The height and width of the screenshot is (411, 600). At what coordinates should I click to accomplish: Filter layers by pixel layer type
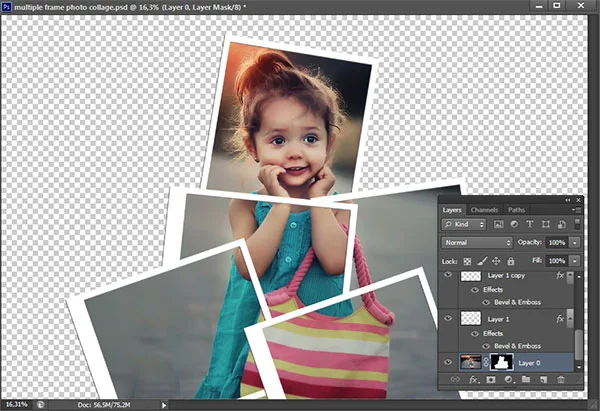coord(498,225)
